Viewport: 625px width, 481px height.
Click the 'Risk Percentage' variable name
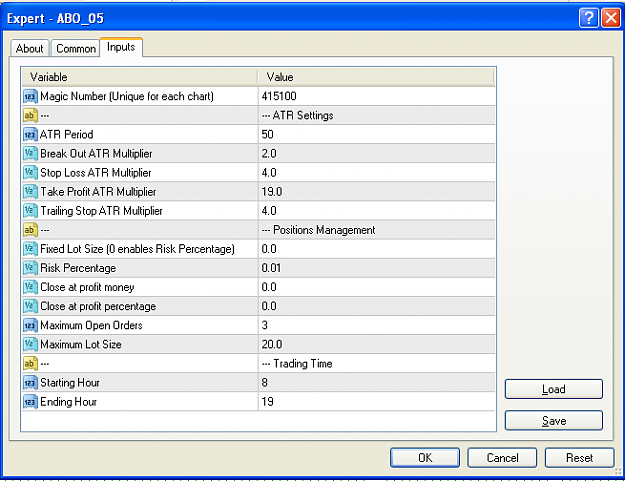coord(78,268)
